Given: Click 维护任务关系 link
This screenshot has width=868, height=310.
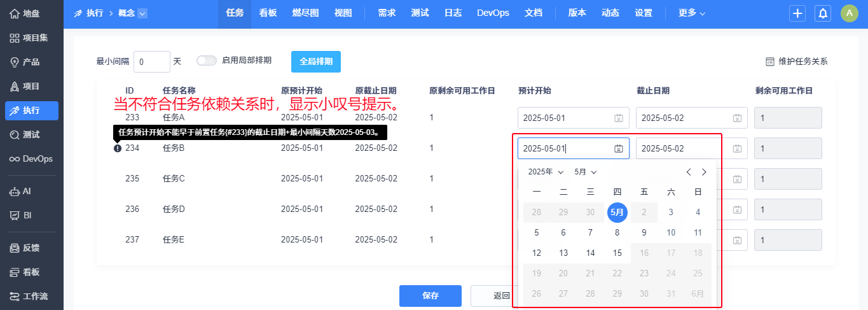Looking at the screenshot, I should click(x=797, y=62).
